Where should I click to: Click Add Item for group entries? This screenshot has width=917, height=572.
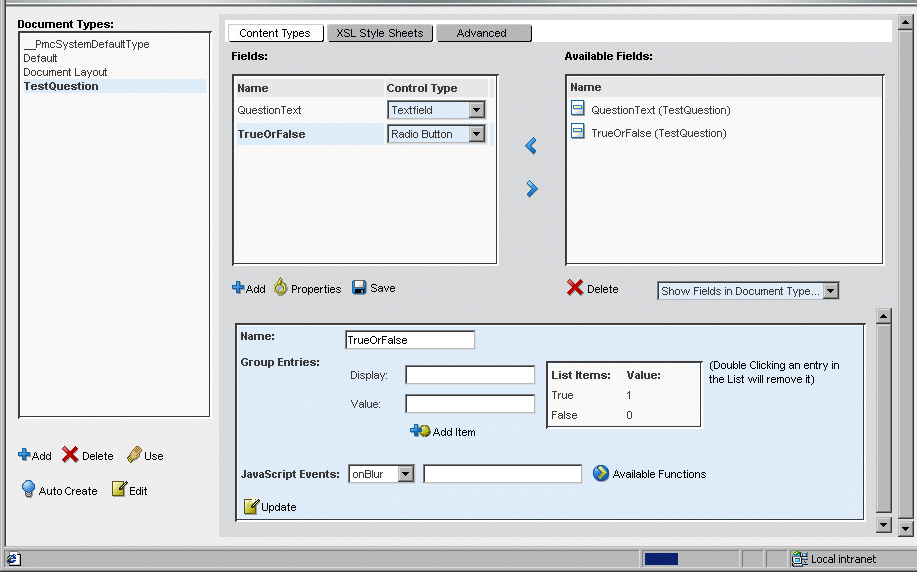pos(420,431)
